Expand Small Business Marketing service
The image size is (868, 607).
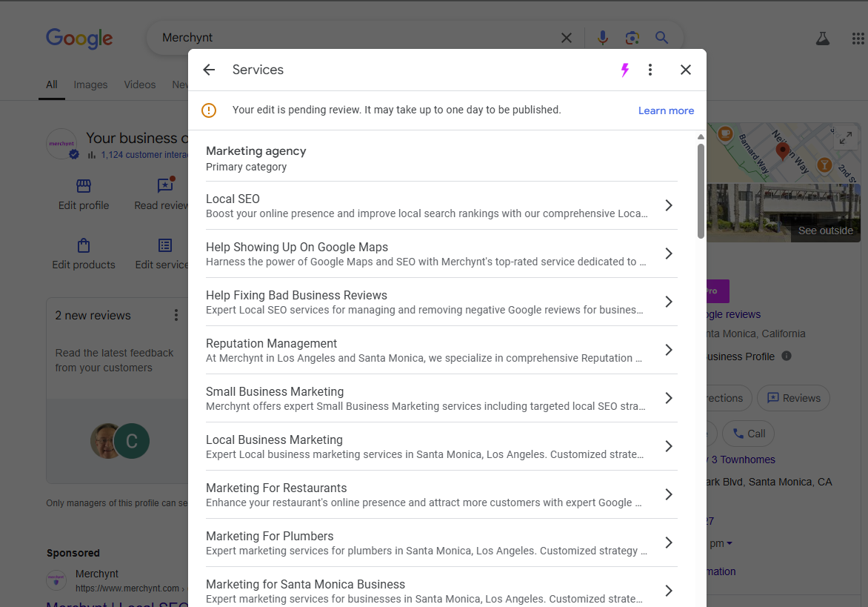tap(441, 398)
